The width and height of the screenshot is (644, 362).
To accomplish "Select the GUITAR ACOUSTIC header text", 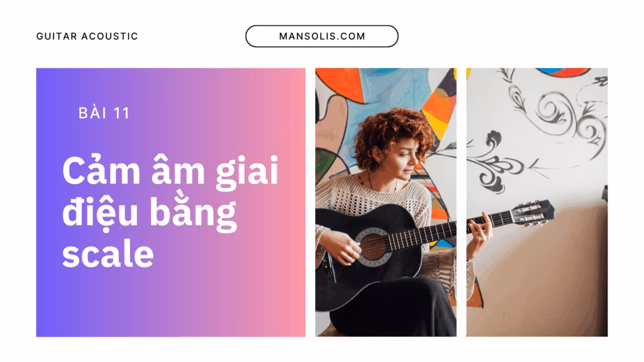I will [x=87, y=36].
